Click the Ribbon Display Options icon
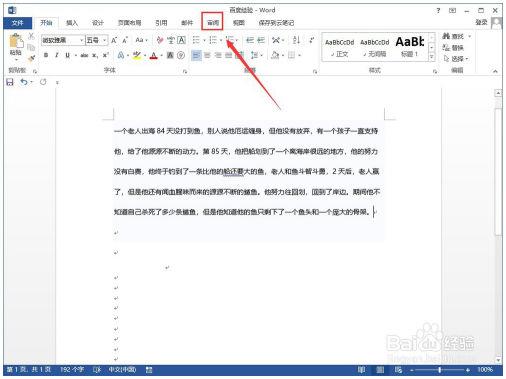506x379 pixels. pyautogui.click(x=452, y=11)
